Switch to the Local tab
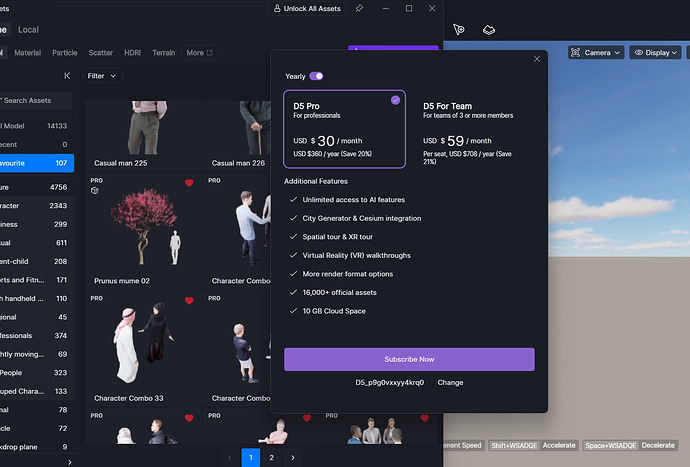 tap(28, 29)
